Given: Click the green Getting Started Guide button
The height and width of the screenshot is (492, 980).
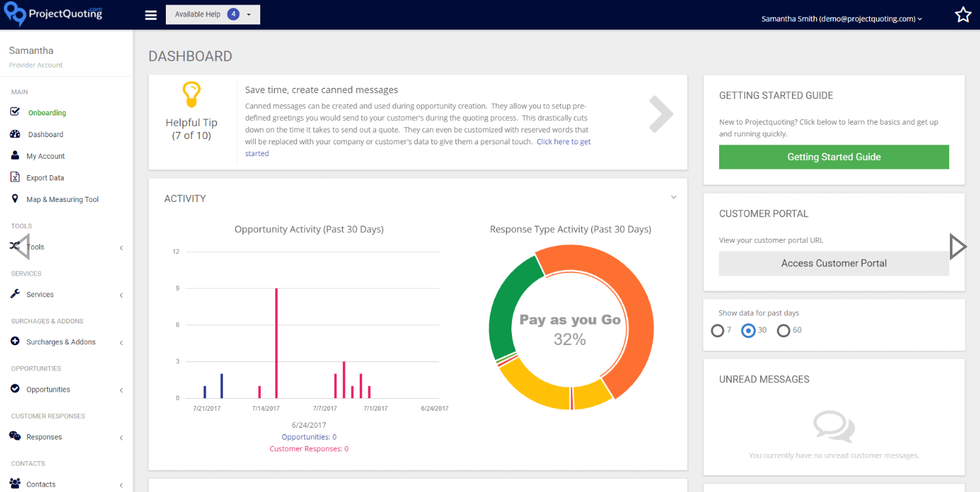Looking at the screenshot, I should pos(834,157).
